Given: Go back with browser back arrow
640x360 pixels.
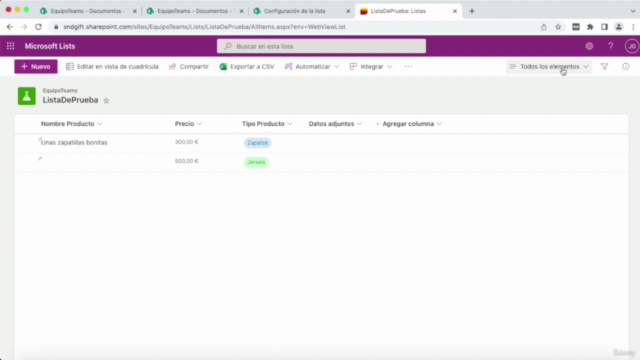Looking at the screenshot, I should pyautogui.click(x=10, y=27).
